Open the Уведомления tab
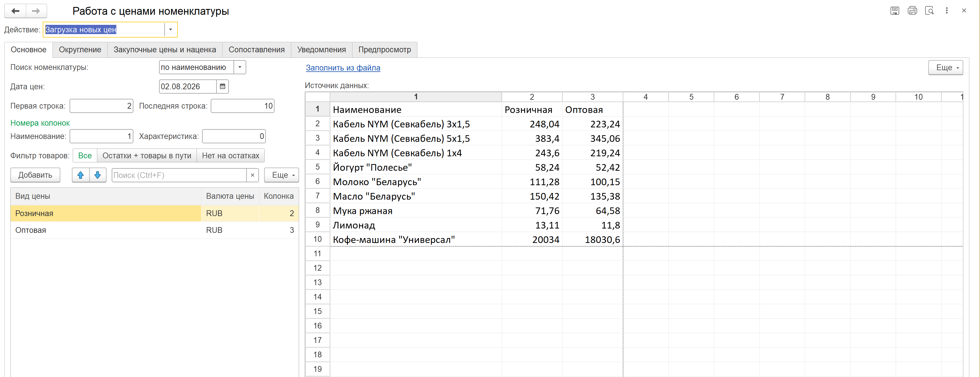Viewport: 980px width, 377px height. [x=322, y=50]
